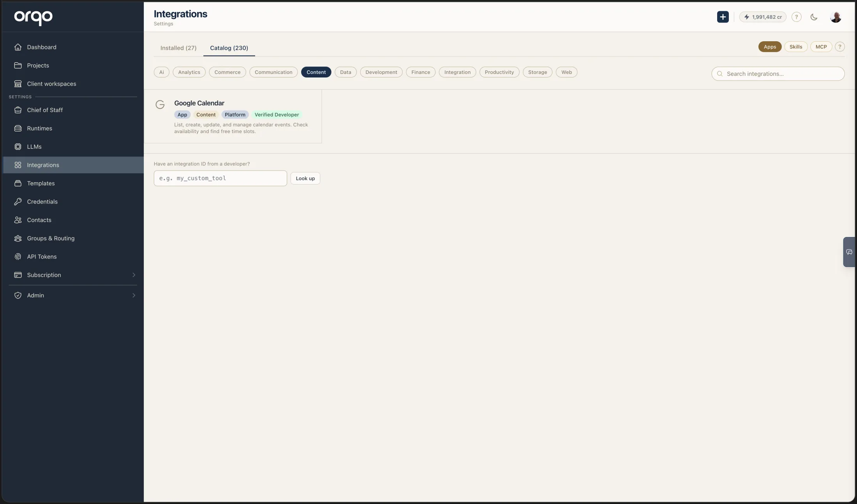Select the Catalog (230) tab
Viewport: 857px width, 504px height.
(x=229, y=48)
